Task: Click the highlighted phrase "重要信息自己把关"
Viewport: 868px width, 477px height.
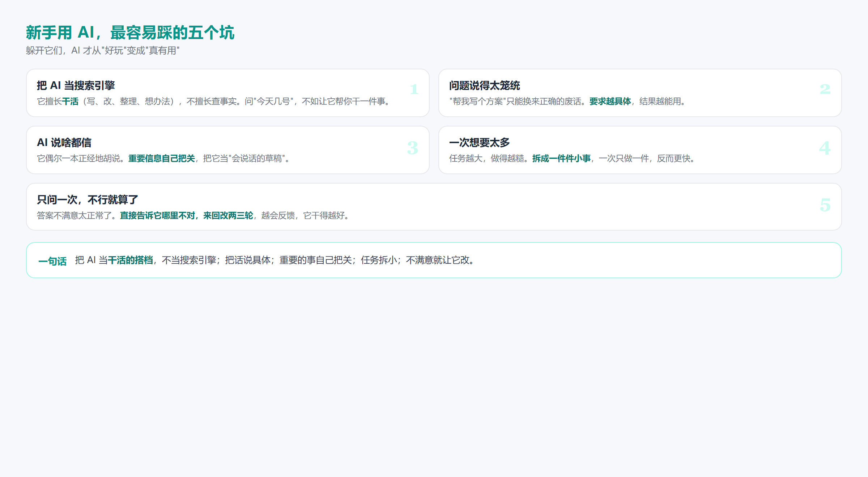Action: coord(162,159)
